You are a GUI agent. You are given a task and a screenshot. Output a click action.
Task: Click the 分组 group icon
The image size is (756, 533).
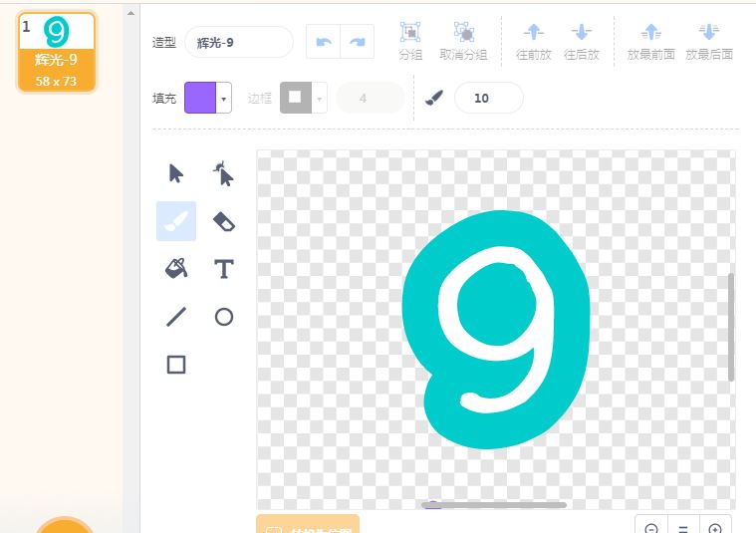(410, 32)
